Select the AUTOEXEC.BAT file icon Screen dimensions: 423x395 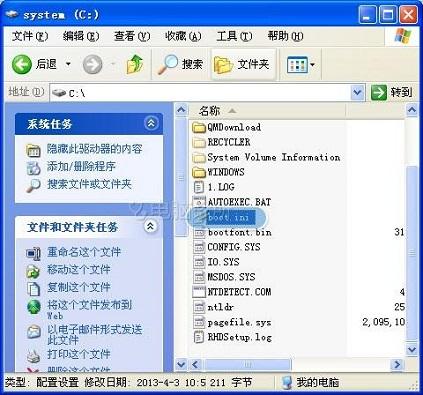point(199,202)
